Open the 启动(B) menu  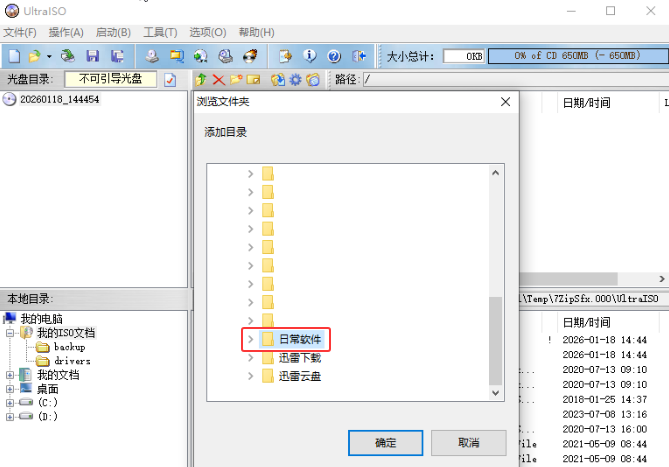tap(113, 33)
